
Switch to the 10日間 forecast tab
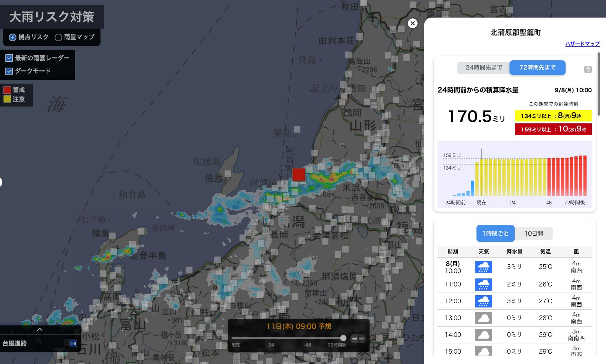point(533,233)
